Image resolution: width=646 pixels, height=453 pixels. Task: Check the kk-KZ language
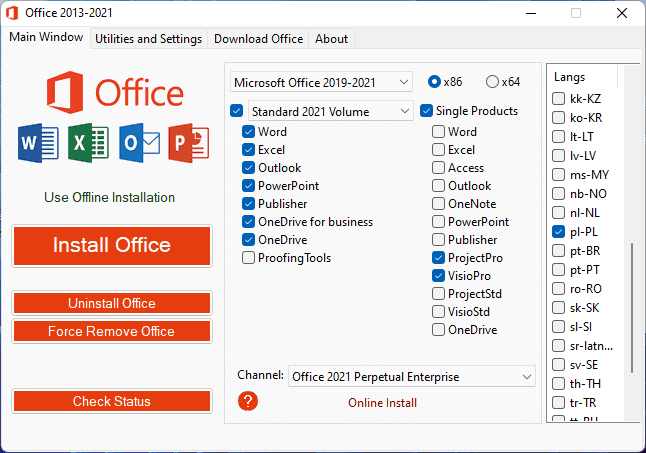click(558, 98)
